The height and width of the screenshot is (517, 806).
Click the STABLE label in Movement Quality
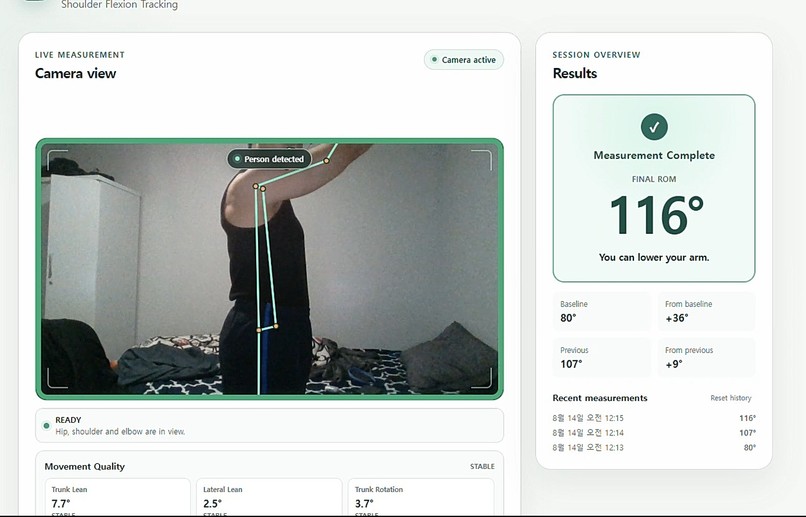pos(482,466)
